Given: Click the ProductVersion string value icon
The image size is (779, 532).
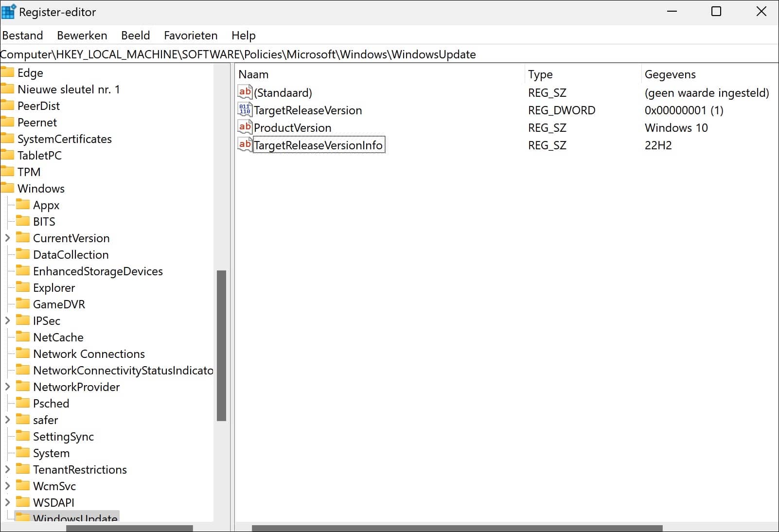Looking at the screenshot, I should pos(245,127).
